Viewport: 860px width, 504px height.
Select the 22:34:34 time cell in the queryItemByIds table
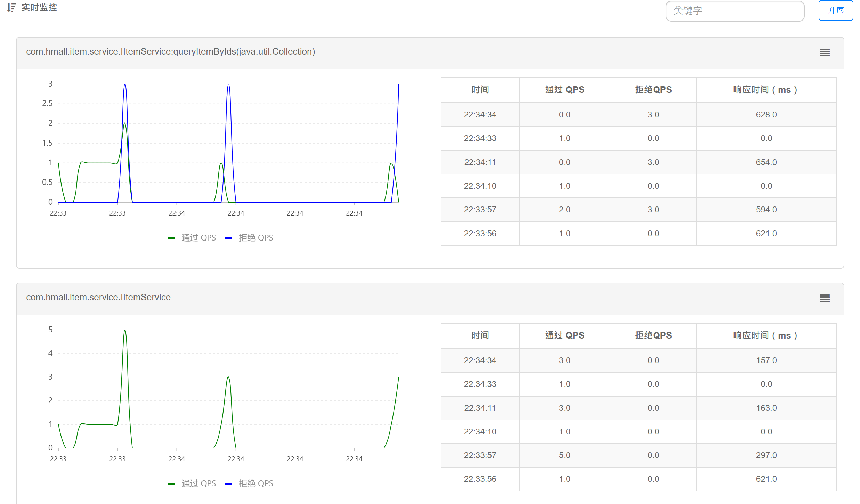pos(480,115)
